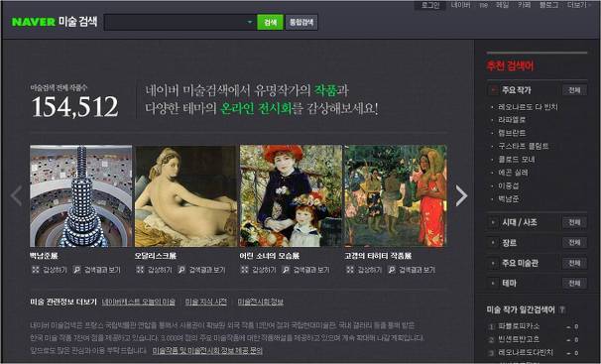Click 로그인 at the top
Screen dimensions: 601x364
pyautogui.click(x=430, y=5)
